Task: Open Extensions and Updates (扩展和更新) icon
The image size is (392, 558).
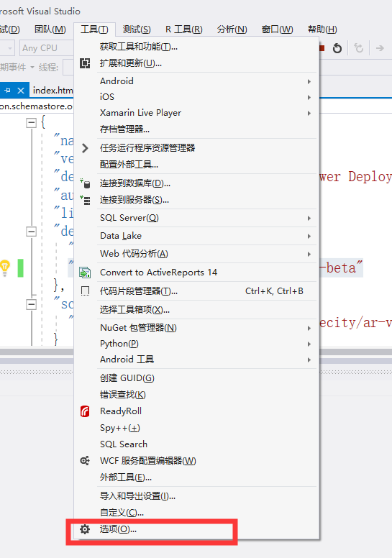Action: click(85, 63)
